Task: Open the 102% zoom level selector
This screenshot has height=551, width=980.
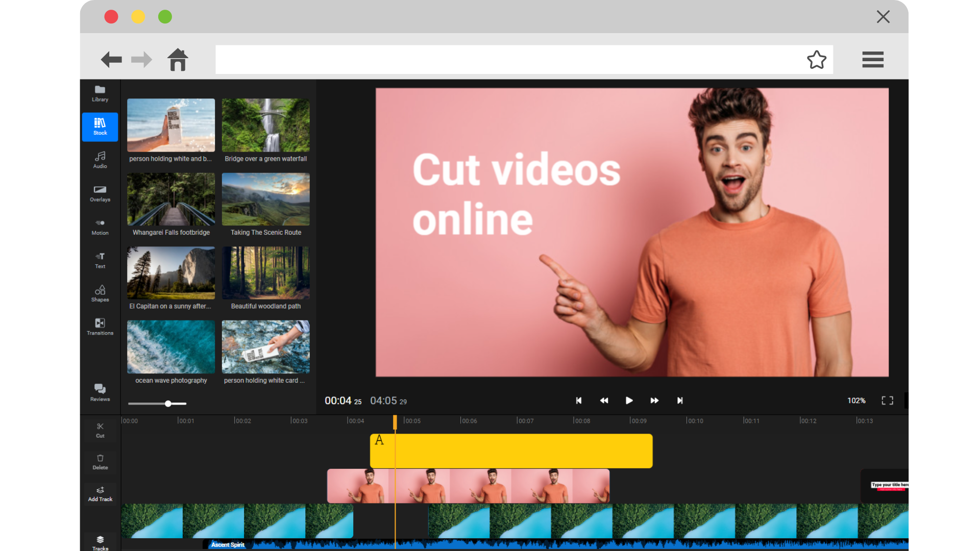Action: point(856,400)
